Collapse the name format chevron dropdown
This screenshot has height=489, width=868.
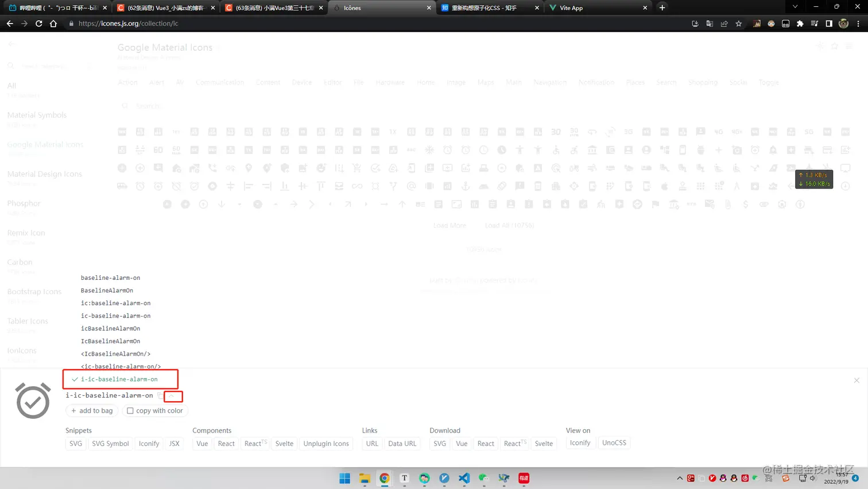(172, 396)
